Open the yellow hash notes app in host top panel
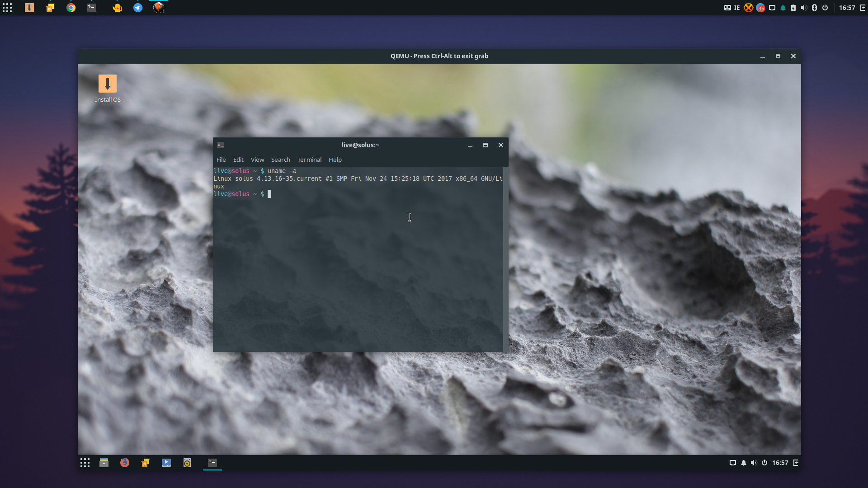The width and height of the screenshot is (868, 488). coord(50,8)
